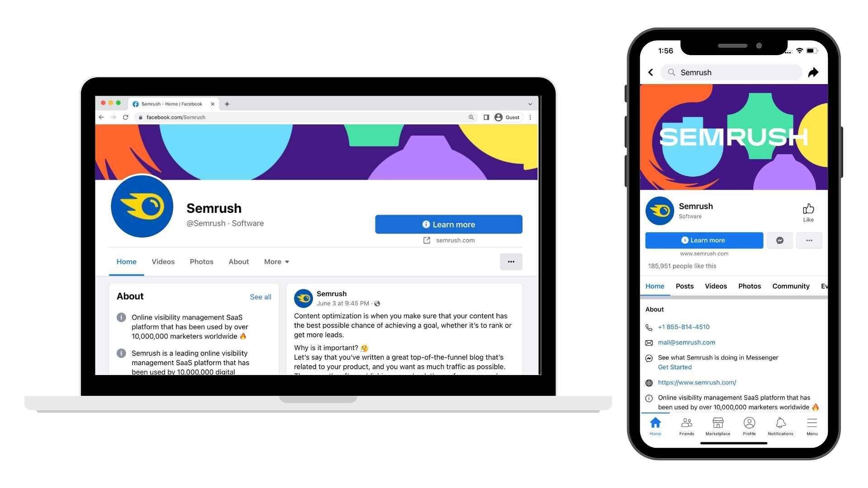Click the back arrow icon on mobile
Screen dimensions: 868x488
651,71
